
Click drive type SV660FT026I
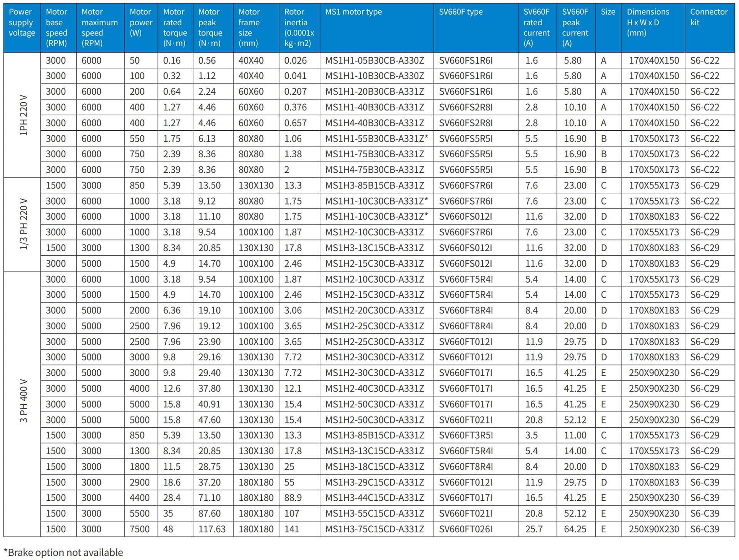(466, 529)
